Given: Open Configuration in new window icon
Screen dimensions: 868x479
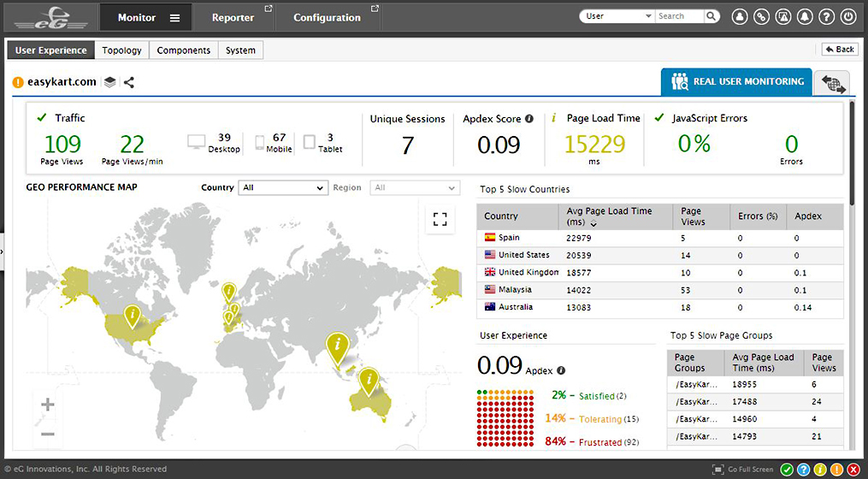Looking at the screenshot, I should tap(375, 9).
